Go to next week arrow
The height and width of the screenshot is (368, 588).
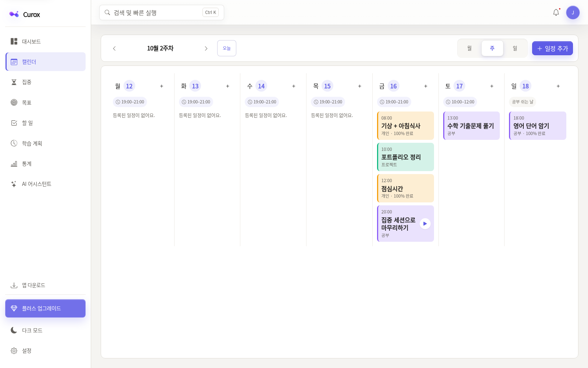(x=206, y=48)
